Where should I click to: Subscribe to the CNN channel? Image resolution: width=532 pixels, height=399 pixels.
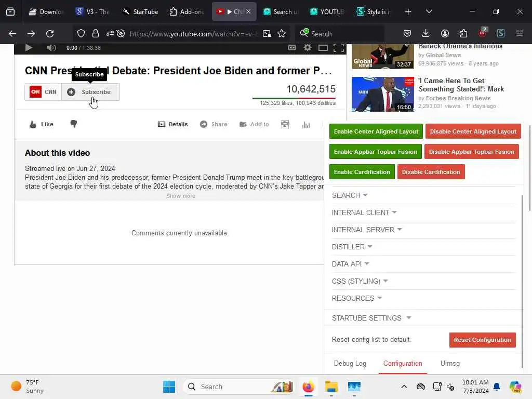tap(90, 92)
